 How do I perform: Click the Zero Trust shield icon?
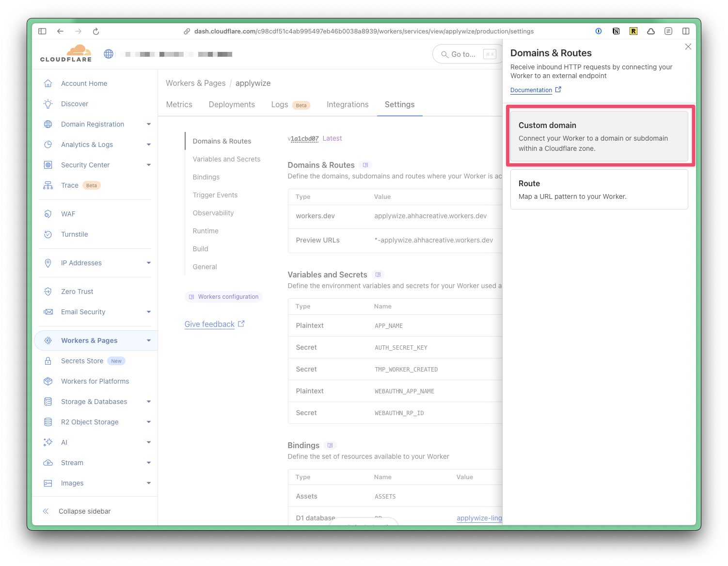click(x=48, y=291)
